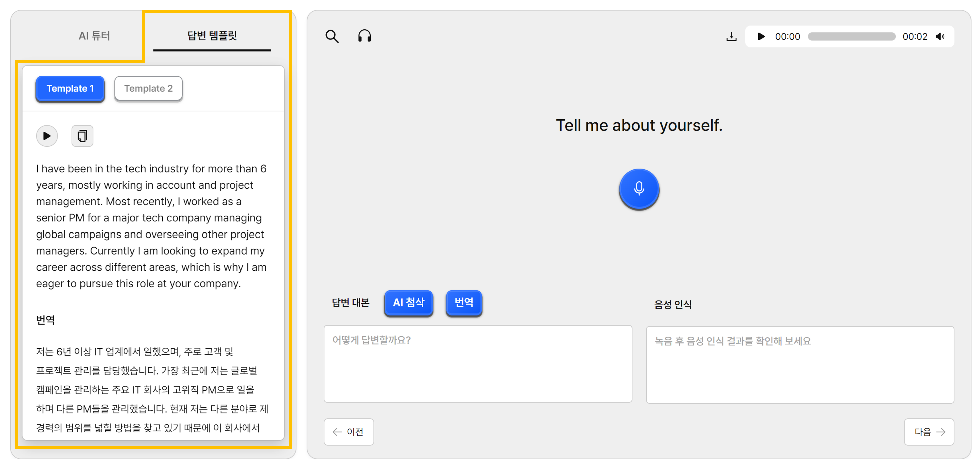Play the recorded audio in player
This screenshot has width=980, height=464.
pyautogui.click(x=761, y=37)
